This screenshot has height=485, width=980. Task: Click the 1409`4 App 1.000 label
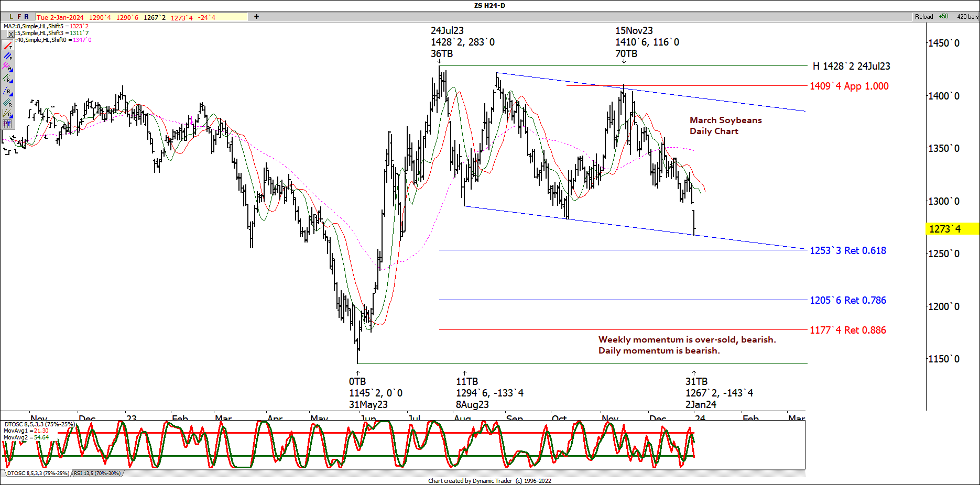tap(849, 86)
